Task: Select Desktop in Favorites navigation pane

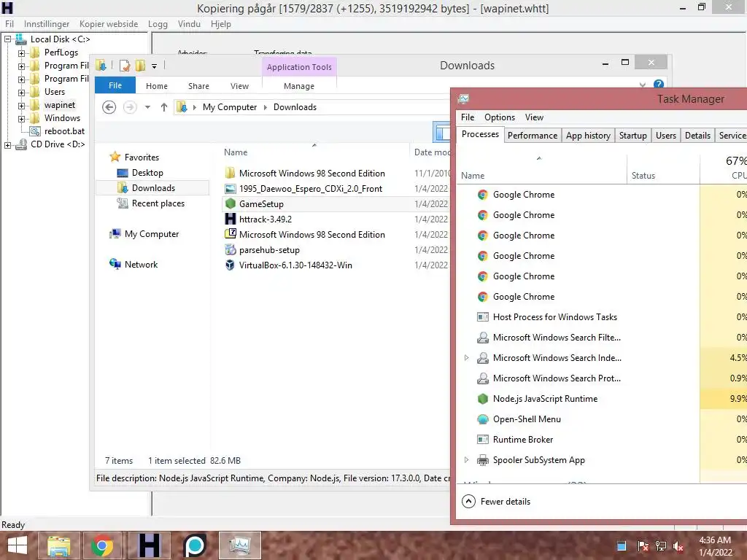Action: click(x=147, y=173)
